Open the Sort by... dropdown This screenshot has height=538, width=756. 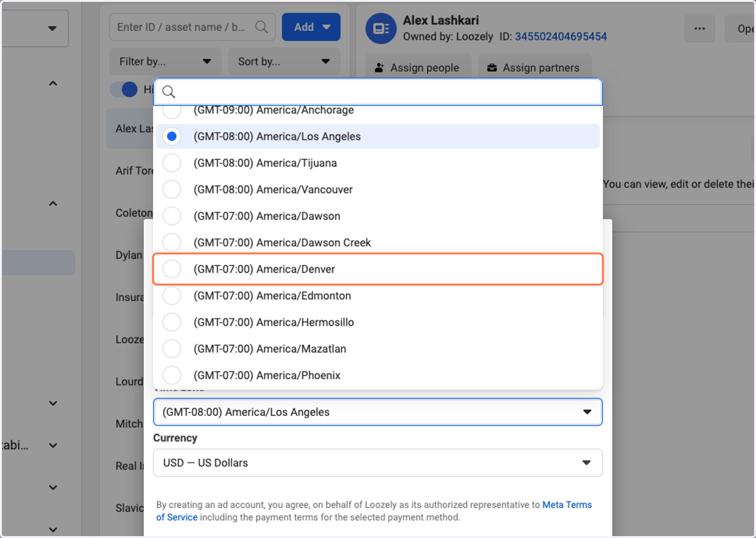pyautogui.click(x=284, y=61)
